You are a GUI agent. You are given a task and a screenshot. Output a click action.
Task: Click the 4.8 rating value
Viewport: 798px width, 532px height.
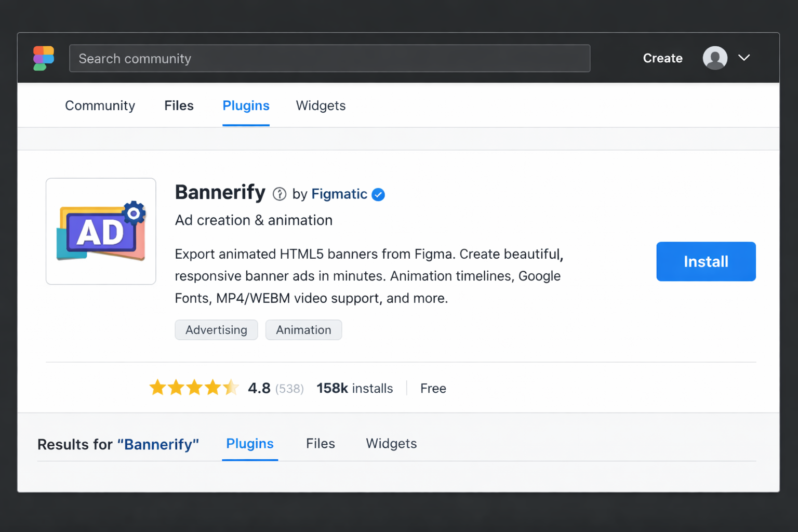[259, 388]
